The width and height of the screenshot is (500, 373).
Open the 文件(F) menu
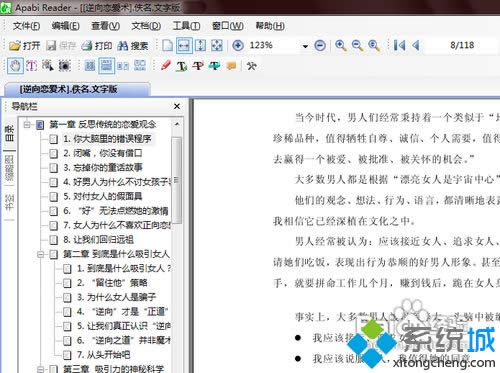(26, 26)
